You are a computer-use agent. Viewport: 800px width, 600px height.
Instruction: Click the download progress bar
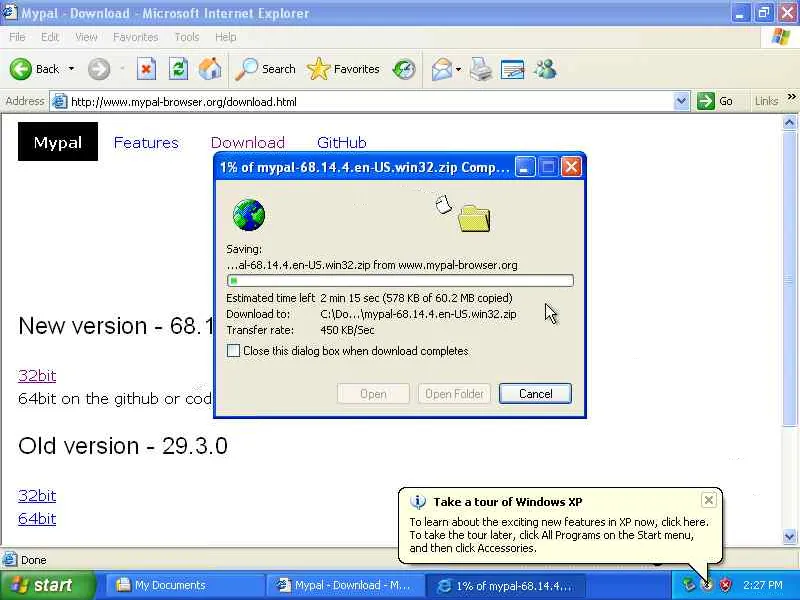pos(400,281)
